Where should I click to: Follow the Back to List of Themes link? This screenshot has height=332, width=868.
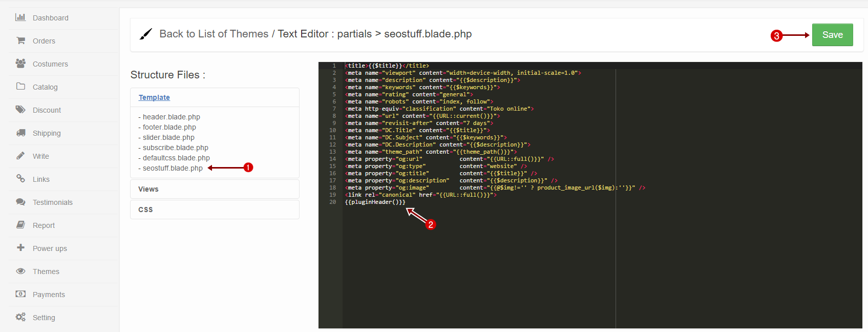[214, 34]
